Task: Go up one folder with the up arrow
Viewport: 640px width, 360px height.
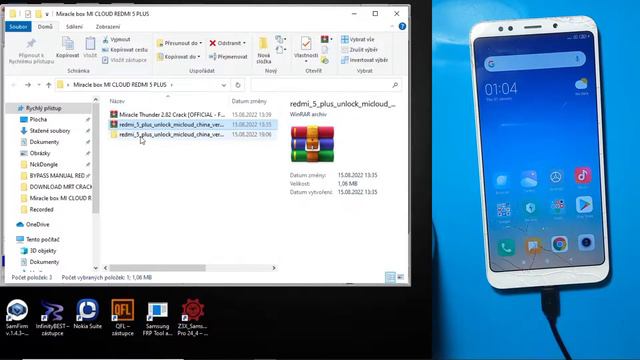Action: pos(49,85)
